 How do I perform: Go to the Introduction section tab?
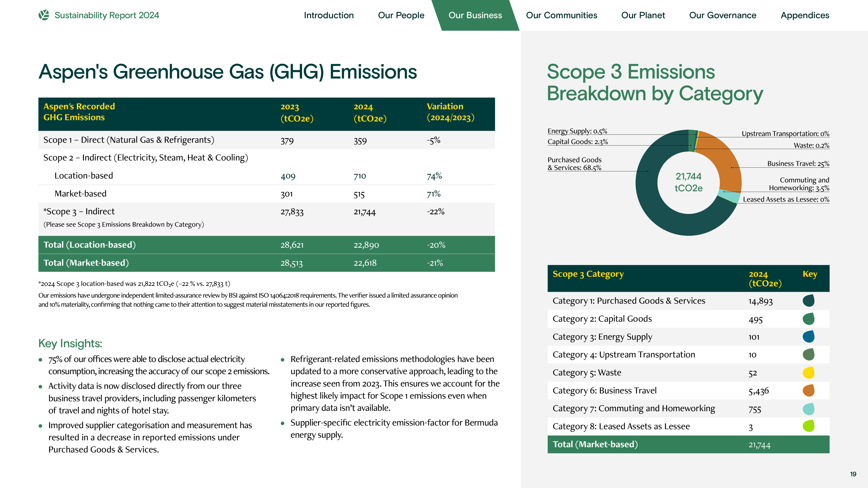tap(329, 15)
